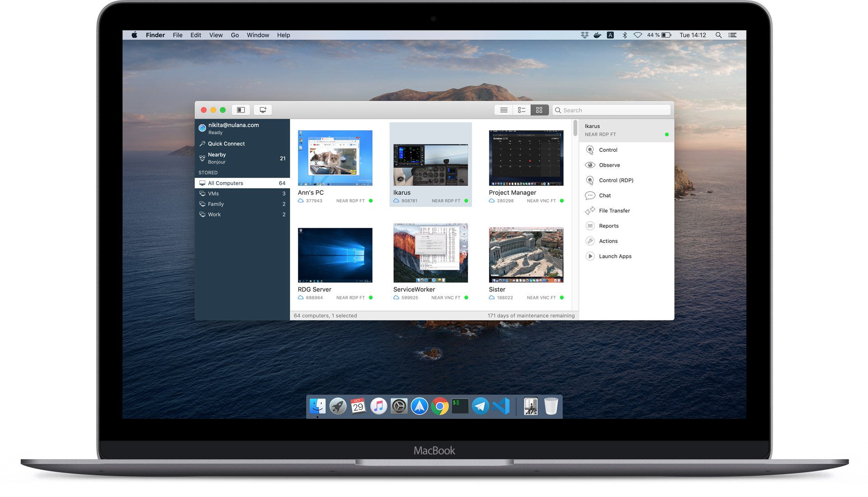Select All Computers in the sidebar
The width and height of the screenshot is (868, 497).
[x=225, y=183]
